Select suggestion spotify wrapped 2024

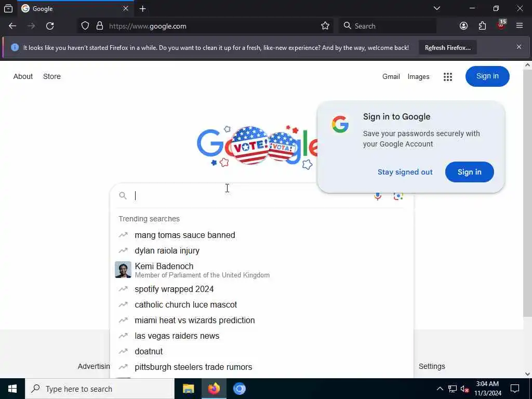coord(262,289)
